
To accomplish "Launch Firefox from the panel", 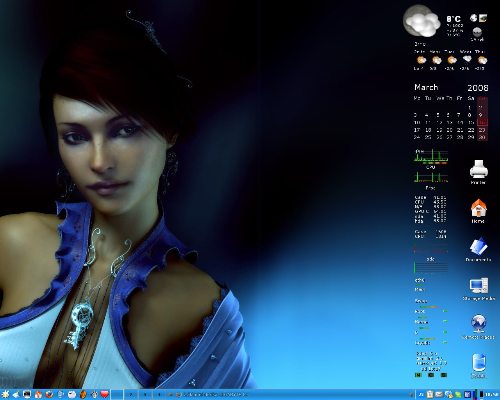I will point(49,395).
